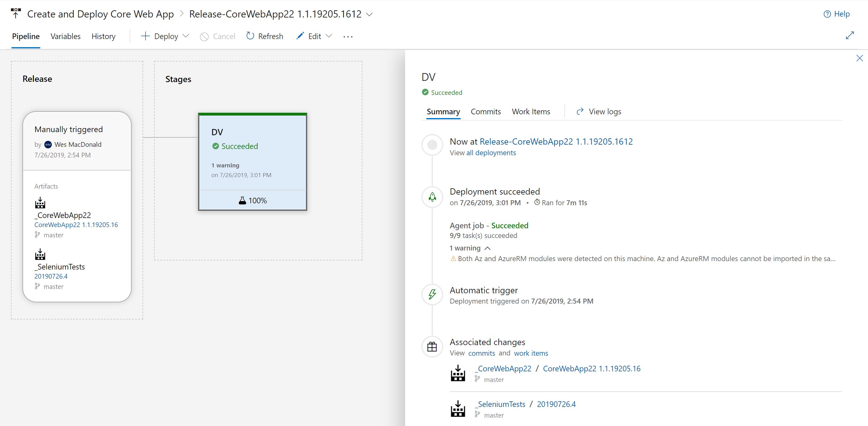
Task: Close the DV details panel
Action: (x=859, y=58)
